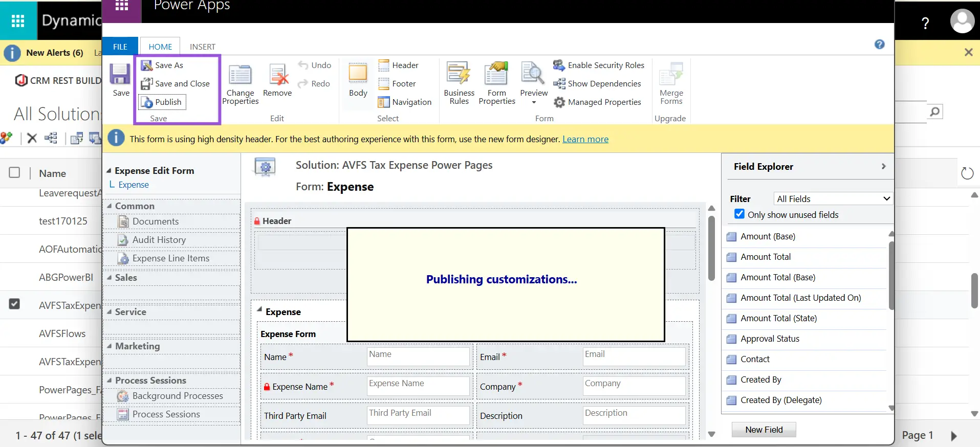Open Business Rules
980x447 pixels.
click(459, 83)
